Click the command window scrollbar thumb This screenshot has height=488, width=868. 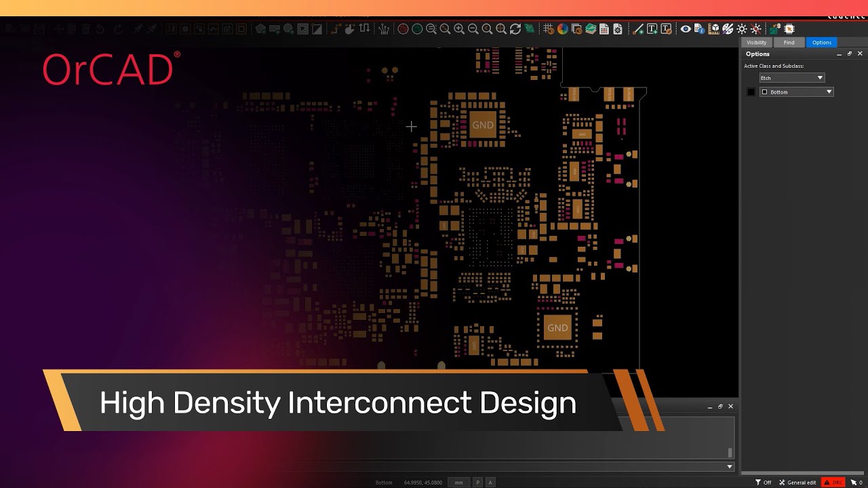pos(730,452)
